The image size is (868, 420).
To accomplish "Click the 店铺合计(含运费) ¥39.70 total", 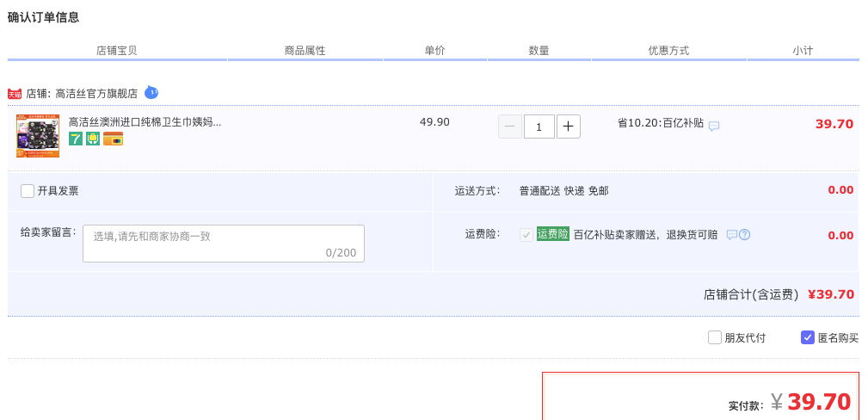I will [x=779, y=294].
